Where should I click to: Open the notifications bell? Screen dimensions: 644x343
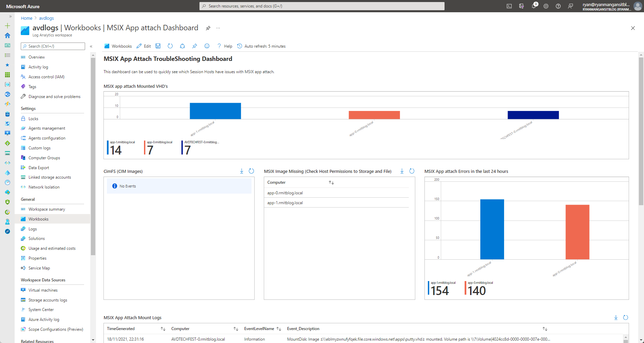click(534, 6)
